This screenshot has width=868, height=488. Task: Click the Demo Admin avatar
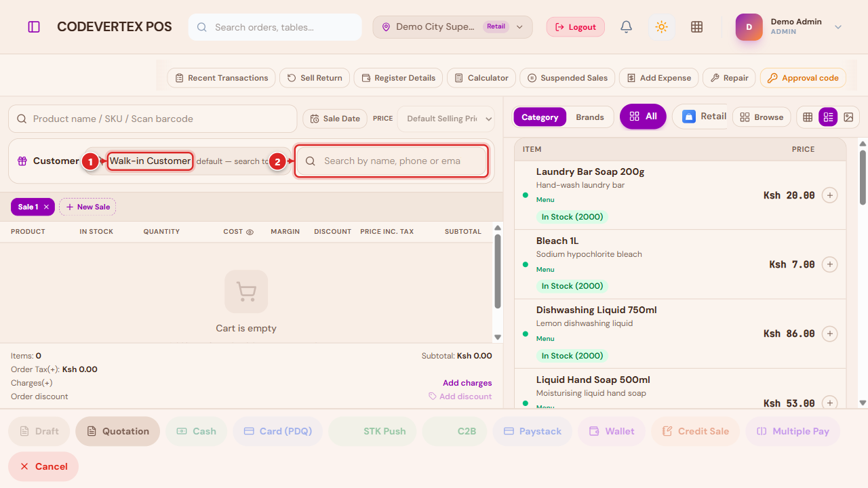coord(749,27)
